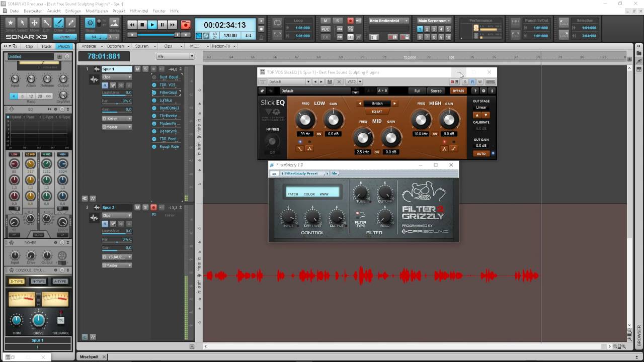Click the Marks icon in the snap module
The width and height of the screenshot is (644, 362).
(114, 24)
